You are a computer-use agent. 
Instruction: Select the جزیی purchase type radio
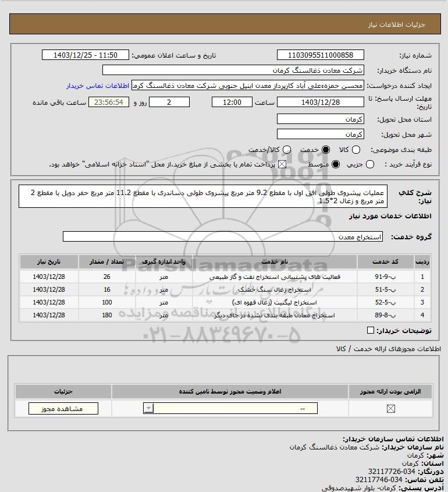[x=370, y=164]
